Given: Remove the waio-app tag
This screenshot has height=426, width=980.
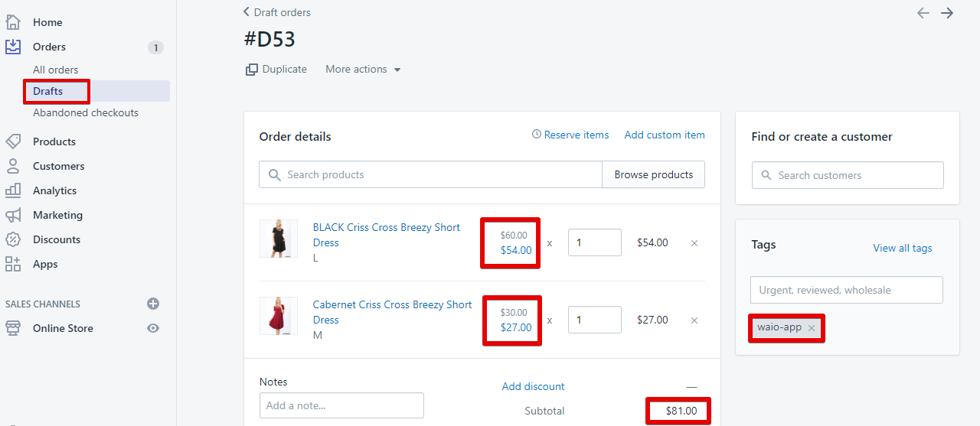Looking at the screenshot, I should click(x=812, y=327).
